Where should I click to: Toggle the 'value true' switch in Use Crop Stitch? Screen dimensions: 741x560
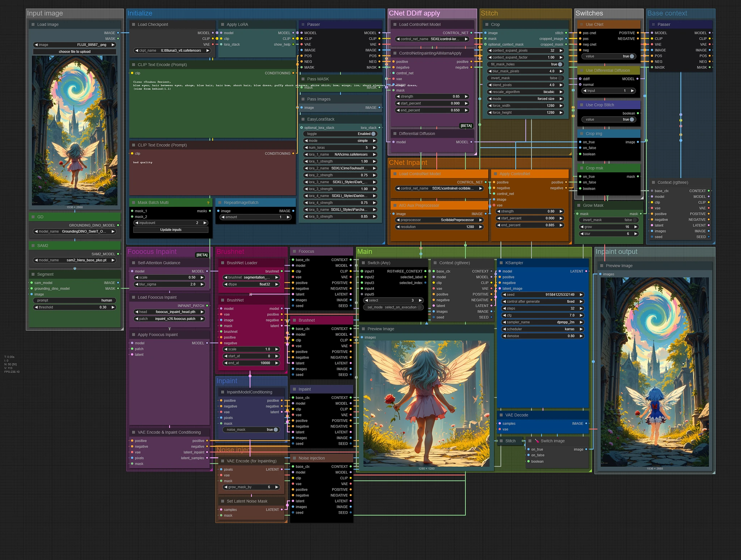point(609,120)
